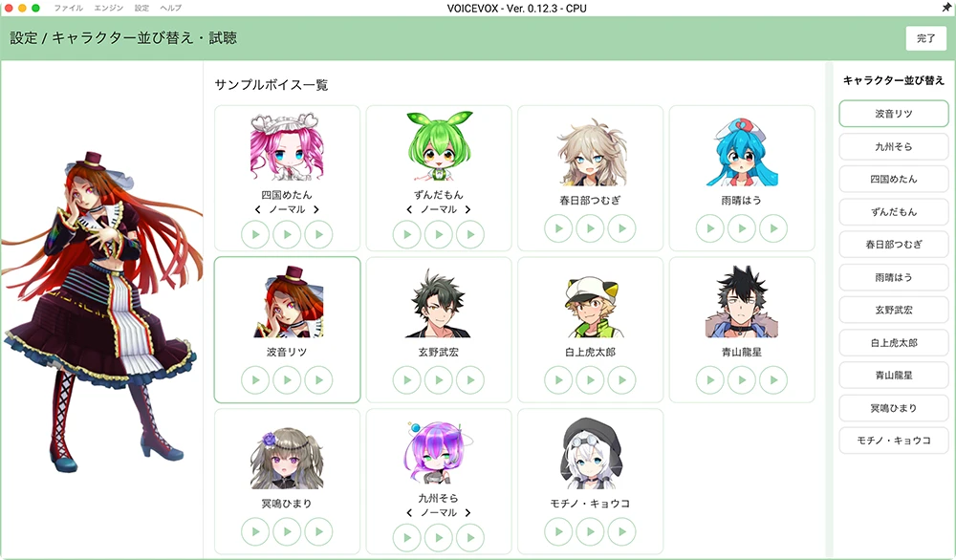
Task: Play first sample voice of 冥鳴ひまり
Action: click(x=255, y=532)
